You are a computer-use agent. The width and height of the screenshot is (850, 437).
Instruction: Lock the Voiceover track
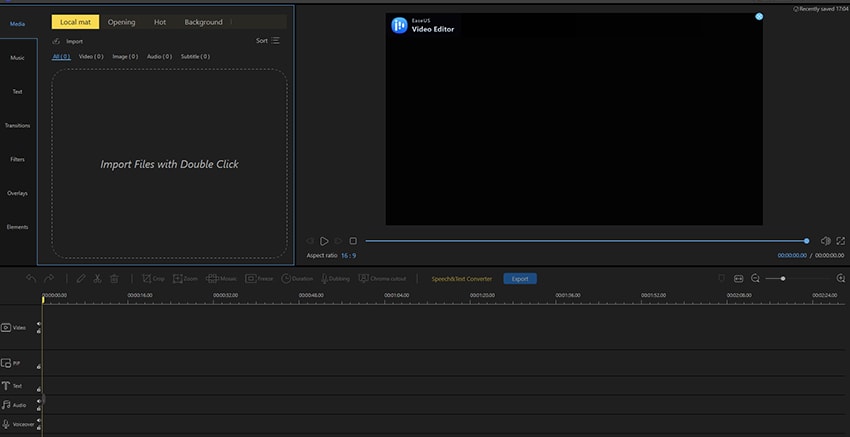tap(39, 428)
